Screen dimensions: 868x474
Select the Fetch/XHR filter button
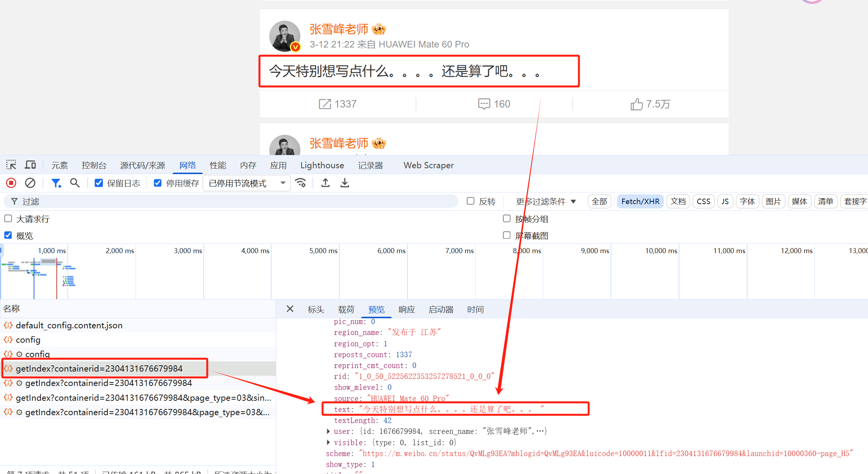click(x=640, y=201)
